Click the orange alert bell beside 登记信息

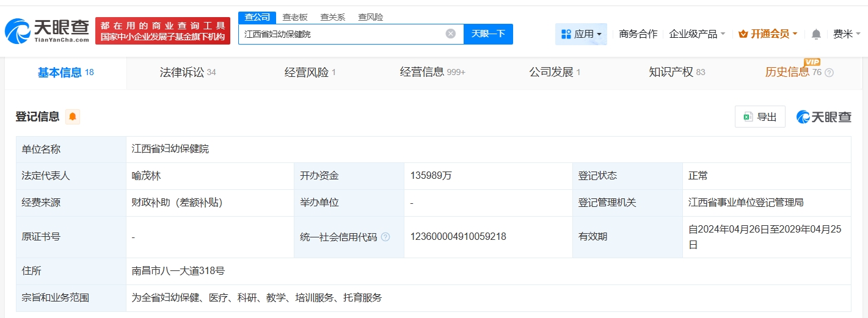click(73, 117)
